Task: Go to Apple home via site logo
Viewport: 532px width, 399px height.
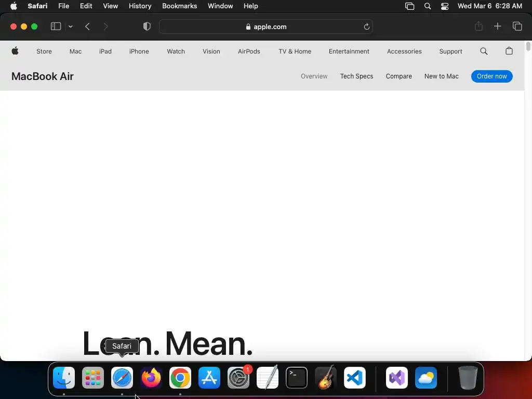Action: pos(15,51)
